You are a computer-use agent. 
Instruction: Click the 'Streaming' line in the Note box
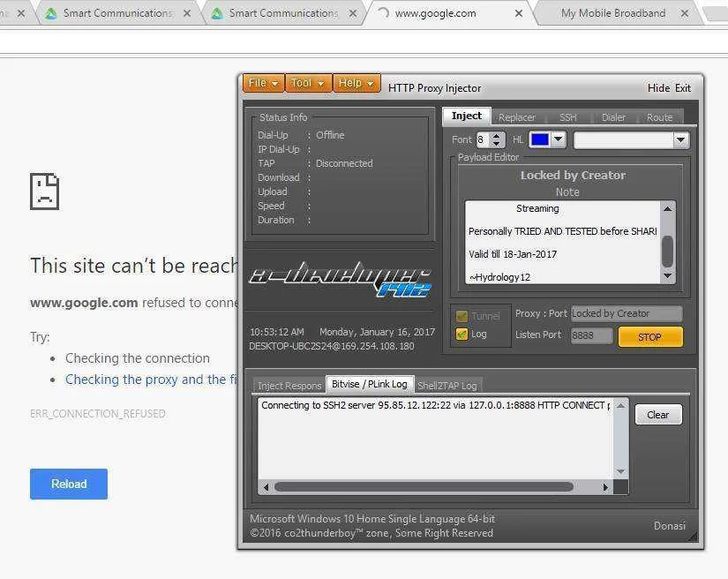[x=537, y=208]
